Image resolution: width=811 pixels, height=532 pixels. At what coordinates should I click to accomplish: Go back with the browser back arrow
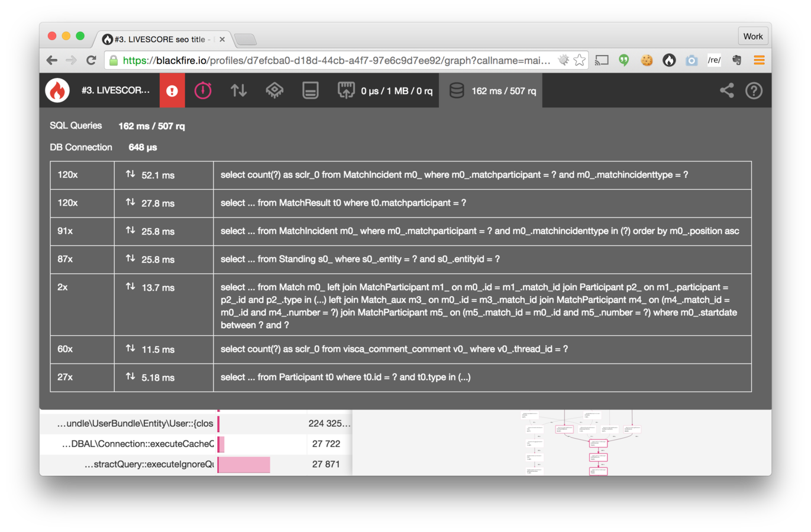pyautogui.click(x=52, y=60)
